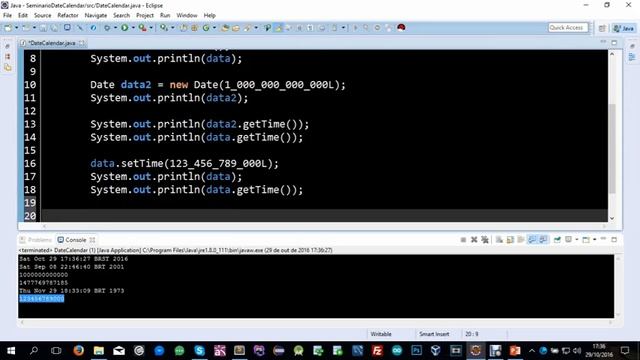Screen dimensions: 640x360
Task: Click the Terminate console button
Action: [463, 240]
